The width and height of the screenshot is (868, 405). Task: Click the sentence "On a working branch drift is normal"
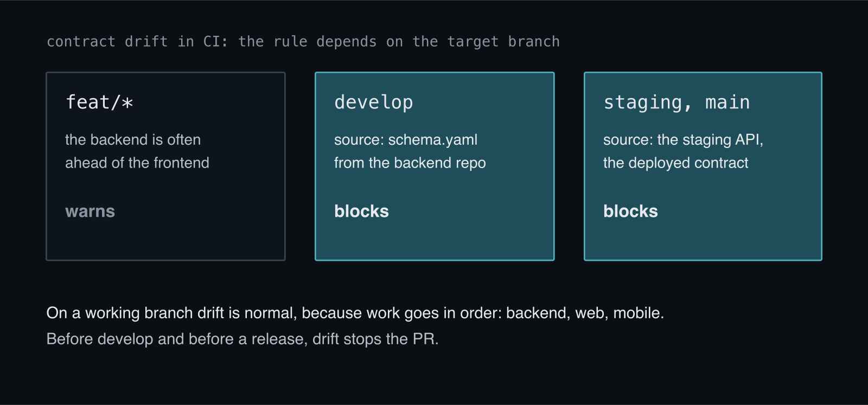(355, 313)
